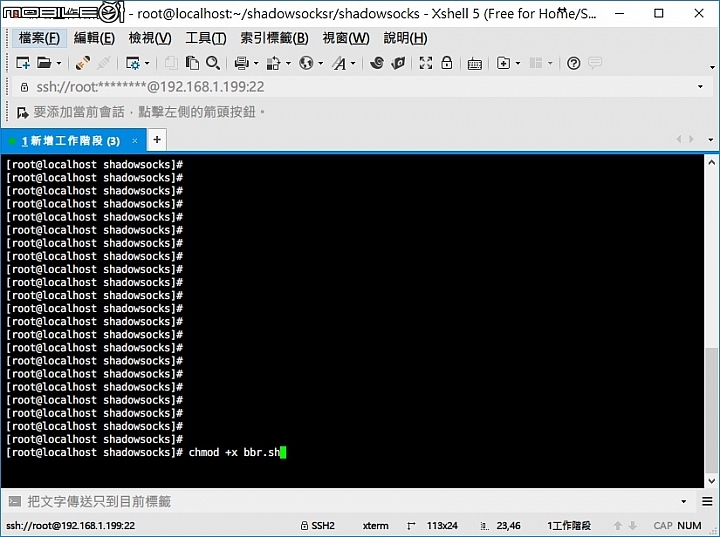Open the 視窗(W) menu

pos(346,38)
